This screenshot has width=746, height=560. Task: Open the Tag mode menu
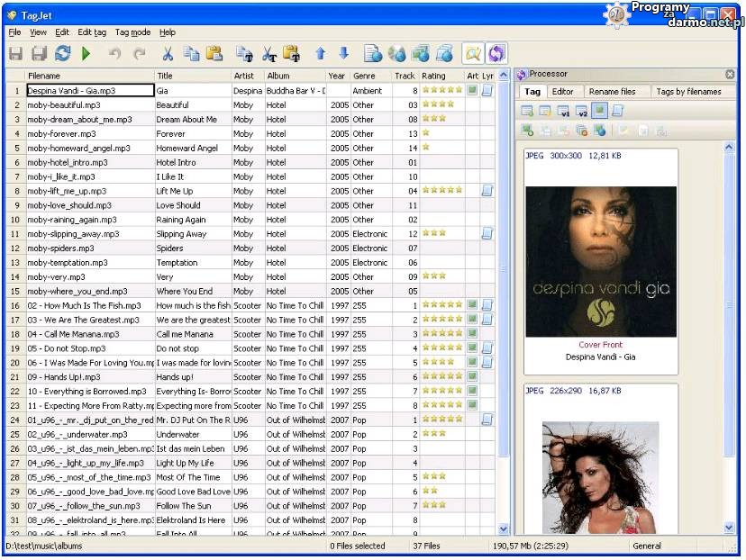(132, 32)
